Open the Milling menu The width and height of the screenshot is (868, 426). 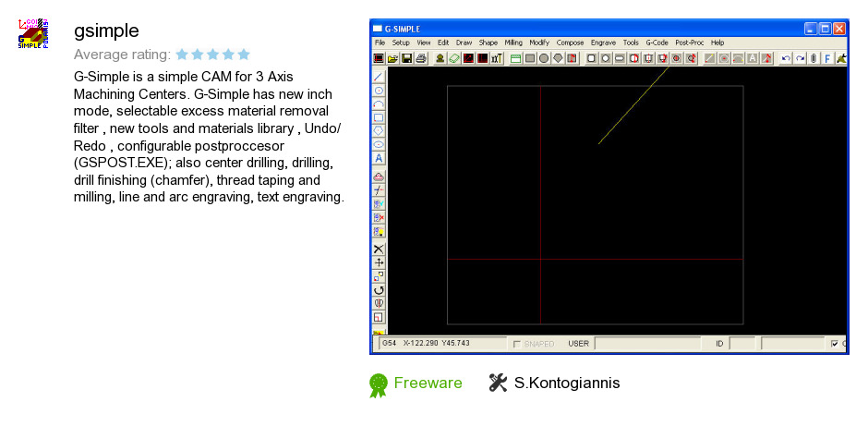pos(513,43)
